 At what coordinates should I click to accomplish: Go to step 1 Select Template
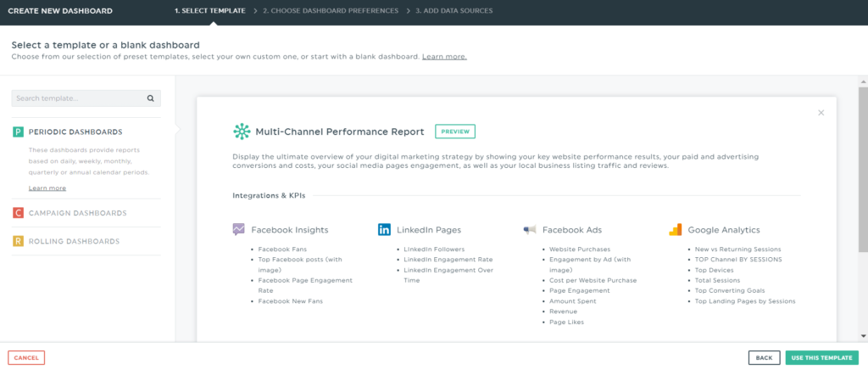210,10
